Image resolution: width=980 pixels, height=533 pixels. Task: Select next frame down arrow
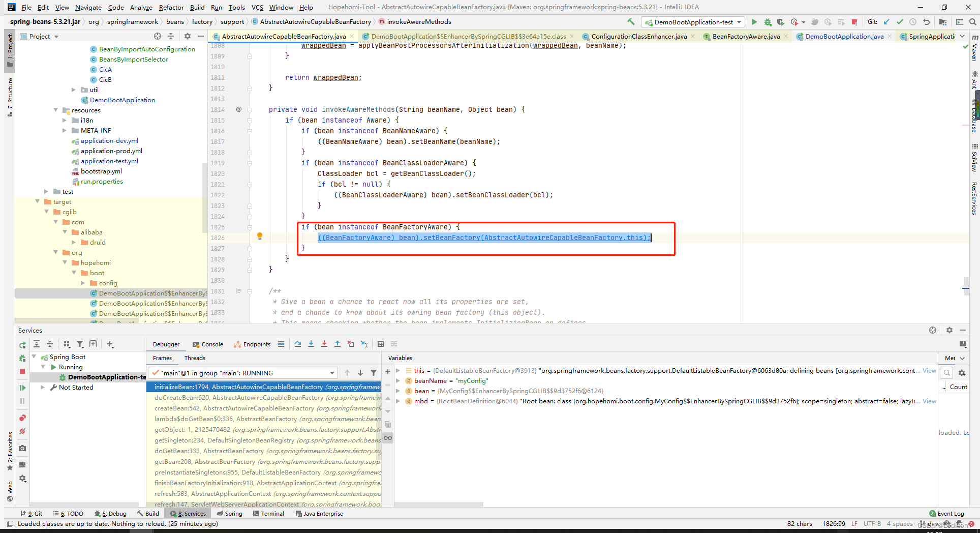point(360,373)
